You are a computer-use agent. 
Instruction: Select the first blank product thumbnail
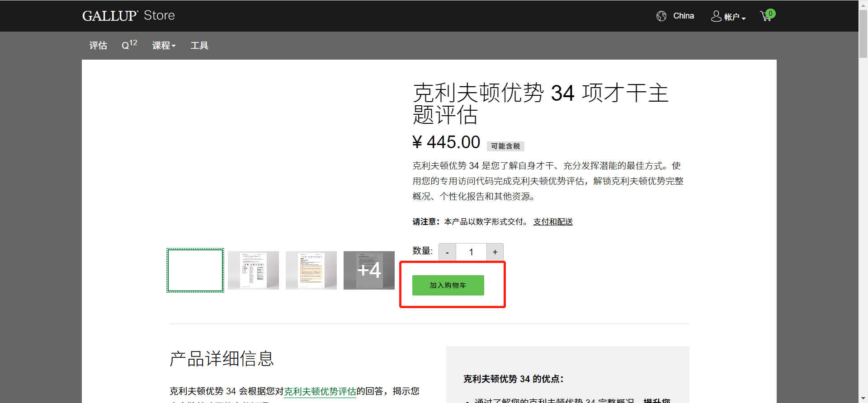195,271
